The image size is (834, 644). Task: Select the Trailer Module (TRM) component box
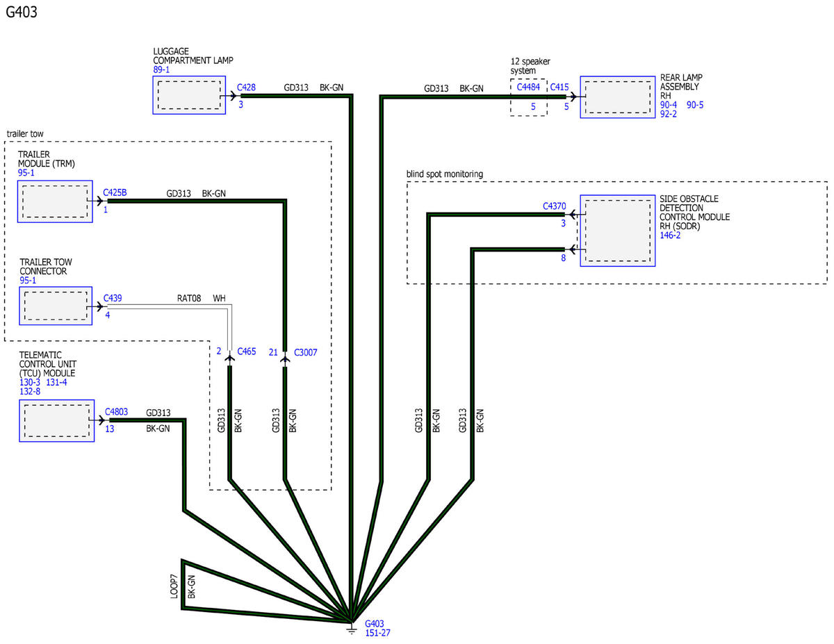[x=55, y=201]
